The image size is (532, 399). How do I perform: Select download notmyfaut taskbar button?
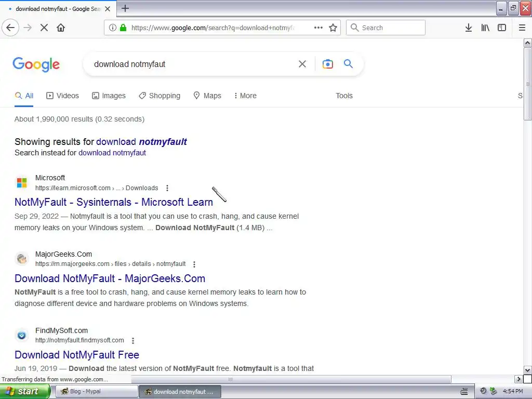click(180, 391)
